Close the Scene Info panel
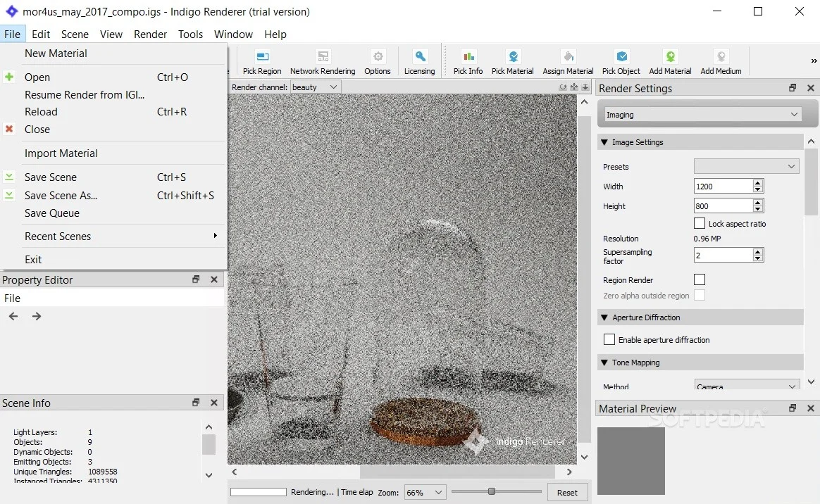This screenshot has width=820, height=504. [x=214, y=403]
